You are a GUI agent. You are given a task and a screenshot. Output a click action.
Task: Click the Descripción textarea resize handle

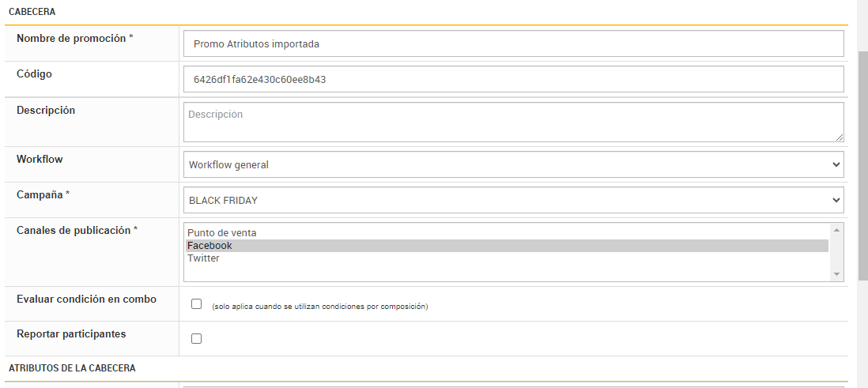840,138
